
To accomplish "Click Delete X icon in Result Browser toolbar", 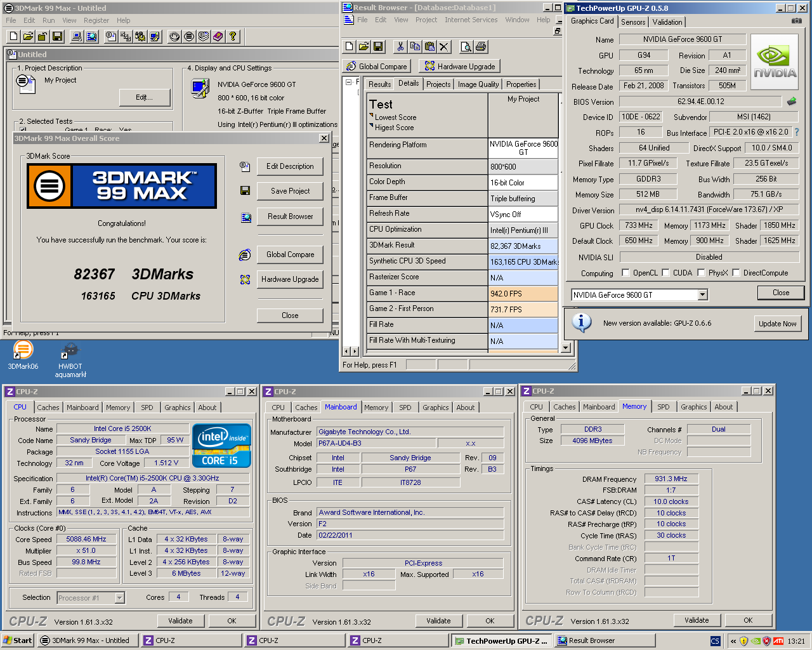I will 444,46.
